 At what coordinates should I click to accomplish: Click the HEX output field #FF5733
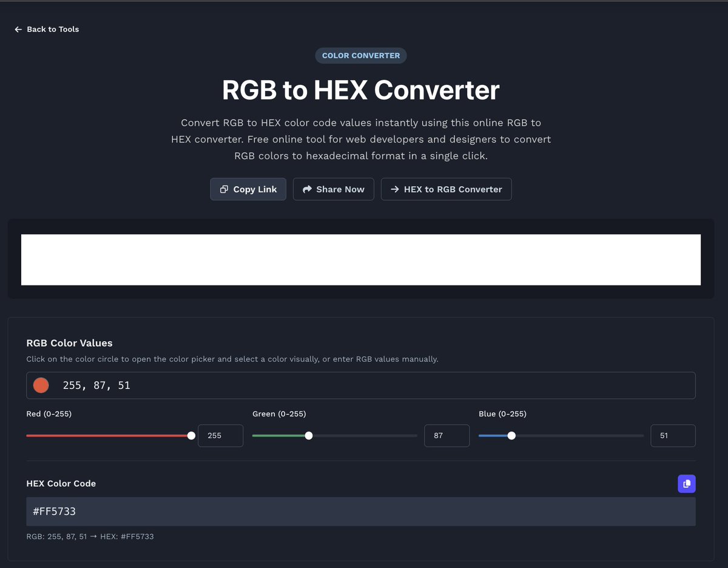(361, 512)
